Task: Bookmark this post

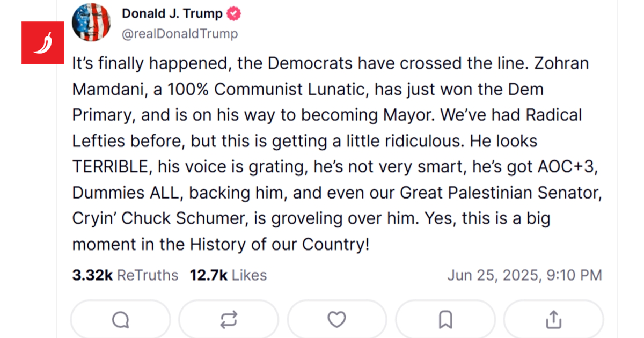Action: point(445,320)
